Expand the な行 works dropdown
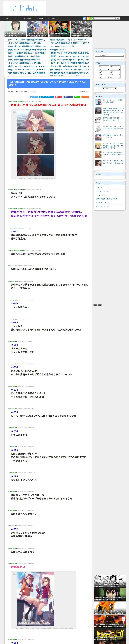129x644 pixels. coord(104,72)
